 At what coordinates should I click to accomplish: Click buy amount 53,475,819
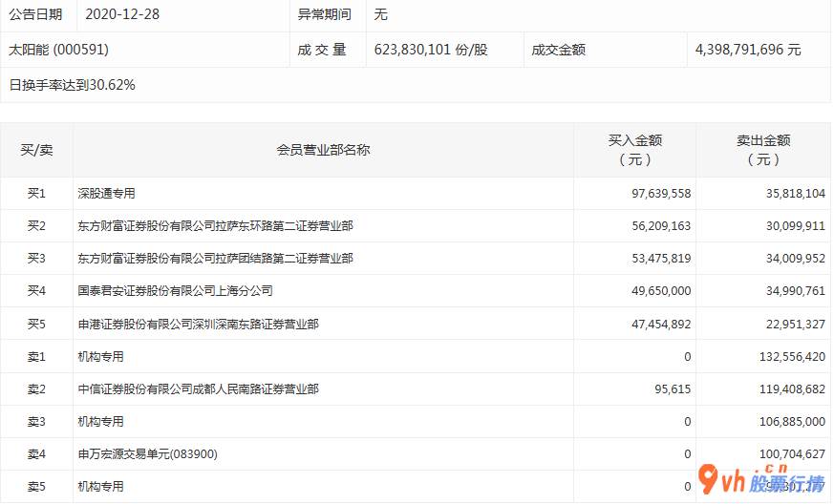(661, 259)
